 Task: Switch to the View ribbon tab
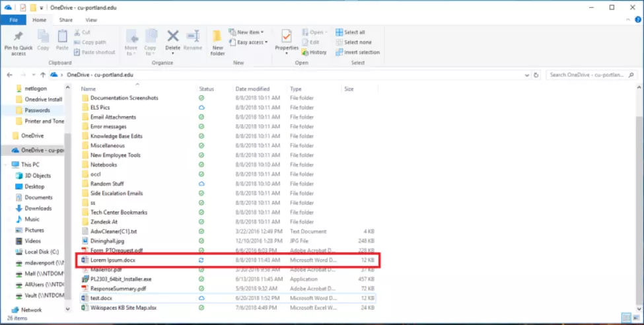pos(91,20)
